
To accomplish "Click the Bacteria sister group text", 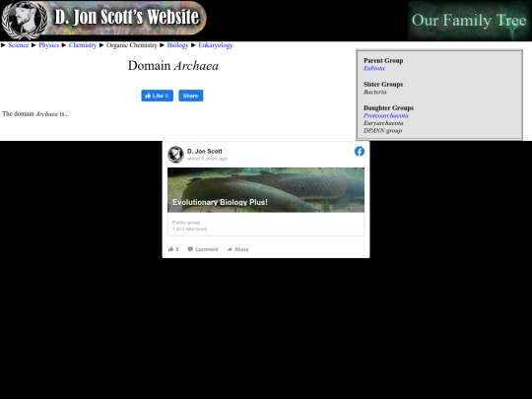I will [375, 92].
